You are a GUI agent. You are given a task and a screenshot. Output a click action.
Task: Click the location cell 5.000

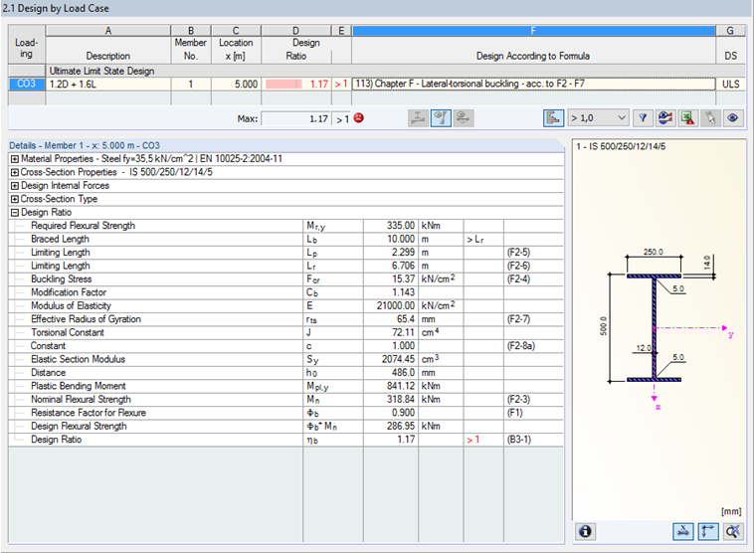click(237, 84)
